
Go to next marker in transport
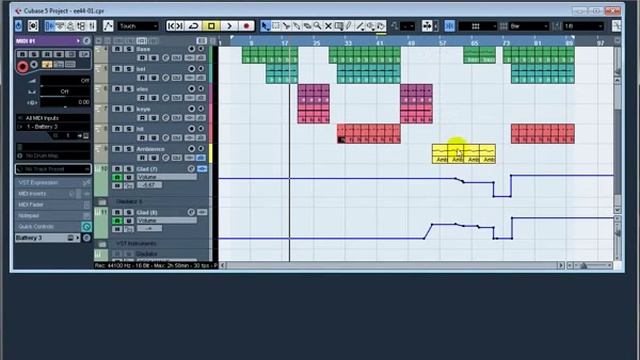180,26
